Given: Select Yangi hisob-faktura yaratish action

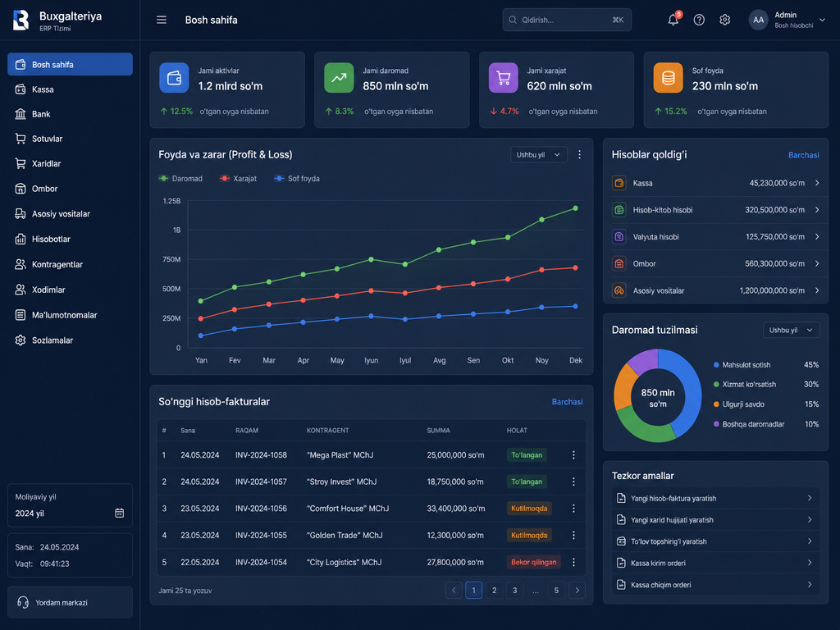Looking at the screenshot, I should click(715, 498).
